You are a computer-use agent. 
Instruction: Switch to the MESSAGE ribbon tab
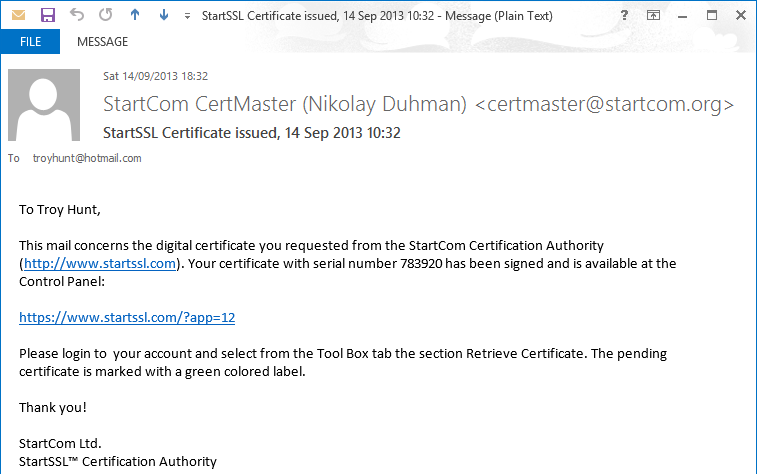[102, 42]
